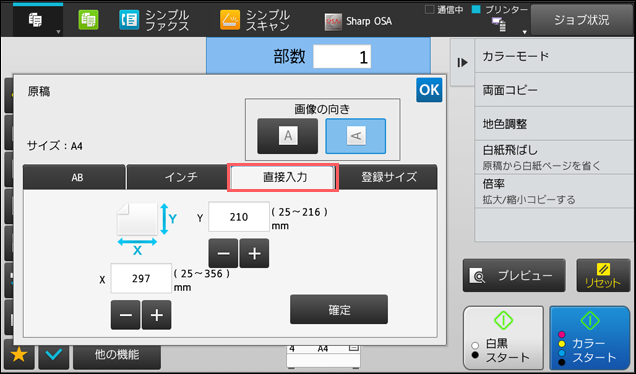
Task: Click the blue checkmark icon
Action: coord(54,355)
